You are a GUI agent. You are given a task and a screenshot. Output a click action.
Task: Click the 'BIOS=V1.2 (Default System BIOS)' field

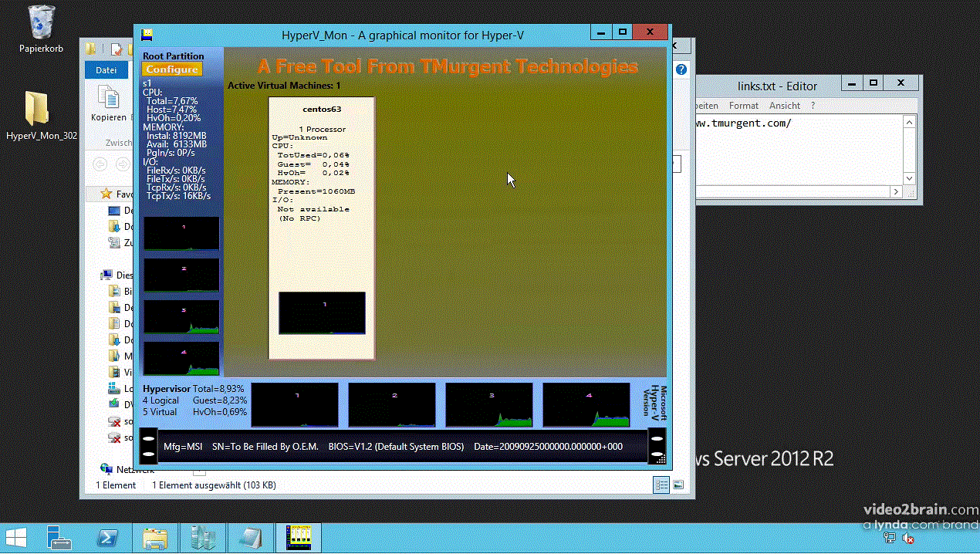[x=396, y=447]
